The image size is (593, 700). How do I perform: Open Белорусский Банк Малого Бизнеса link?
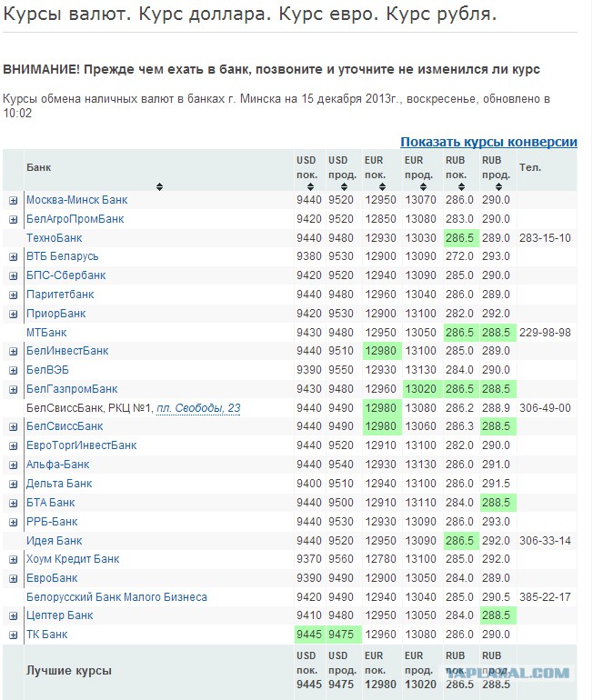(x=116, y=597)
